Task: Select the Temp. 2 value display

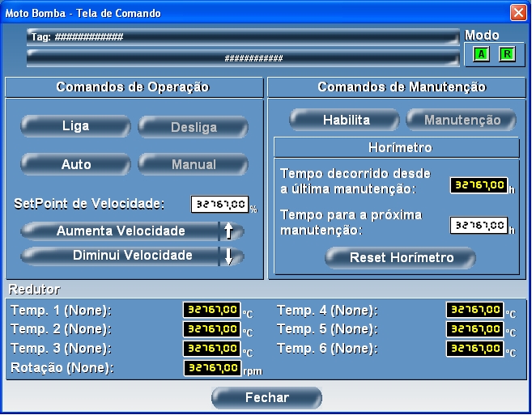Action: [x=211, y=329]
